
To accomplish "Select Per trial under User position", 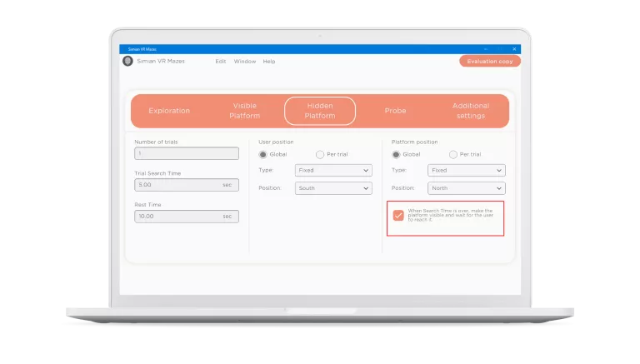I will click(320, 155).
